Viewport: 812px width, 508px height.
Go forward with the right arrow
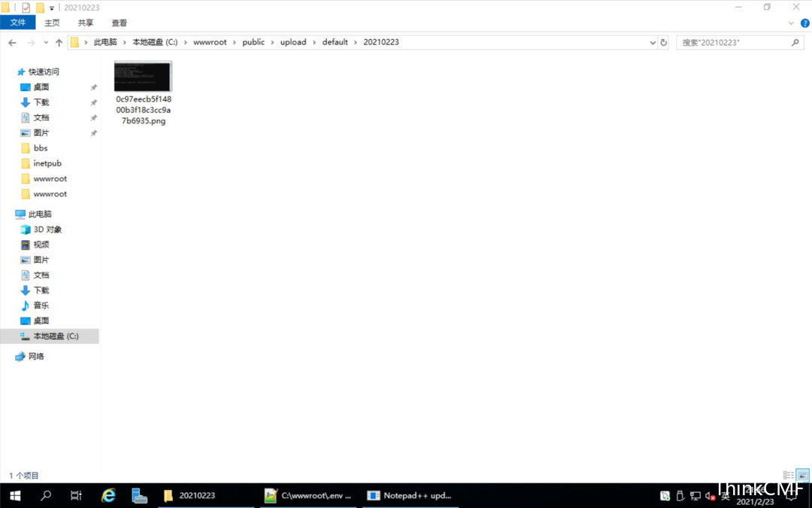[31, 42]
